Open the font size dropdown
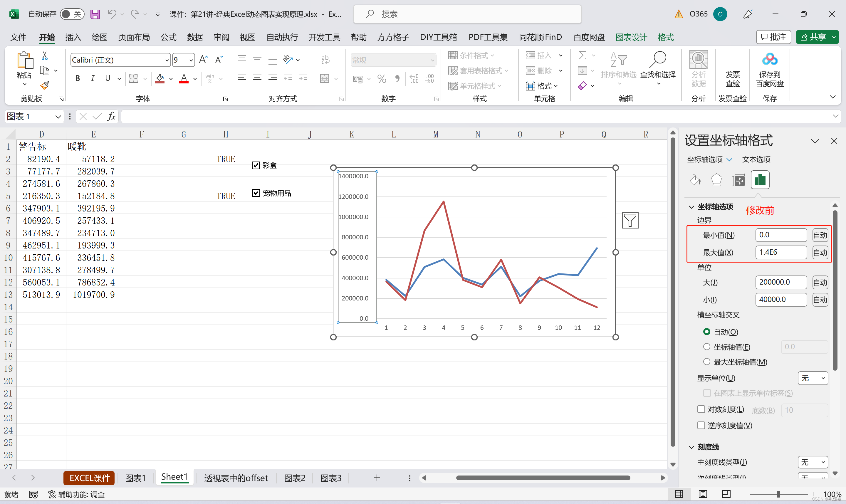846x504 pixels. point(191,60)
